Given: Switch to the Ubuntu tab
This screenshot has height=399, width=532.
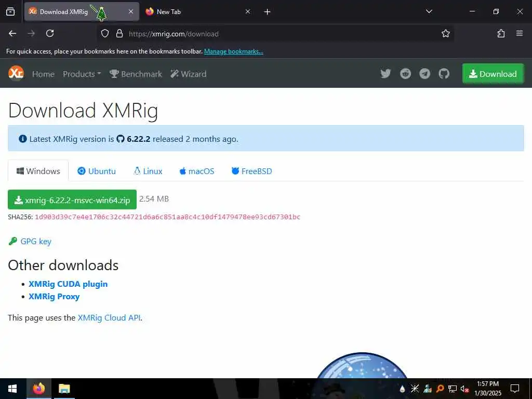Looking at the screenshot, I should pyautogui.click(x=97, y=171).
